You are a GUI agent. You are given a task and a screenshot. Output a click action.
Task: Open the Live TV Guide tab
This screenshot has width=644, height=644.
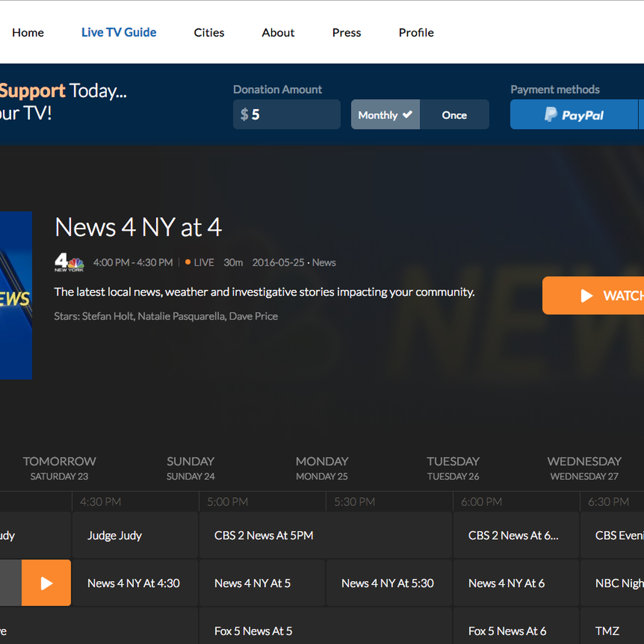(x=119, y=32)
